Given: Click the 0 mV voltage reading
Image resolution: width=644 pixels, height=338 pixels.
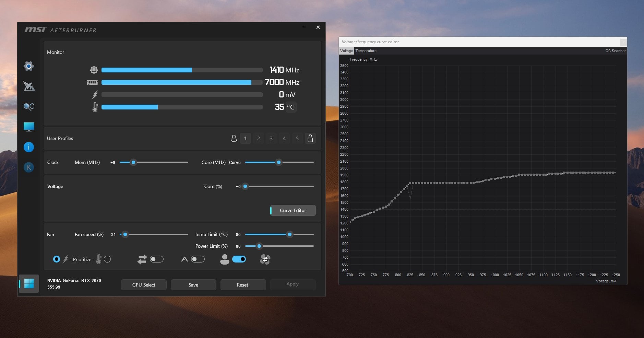Looking at the screenshot, I should (287, 95).
